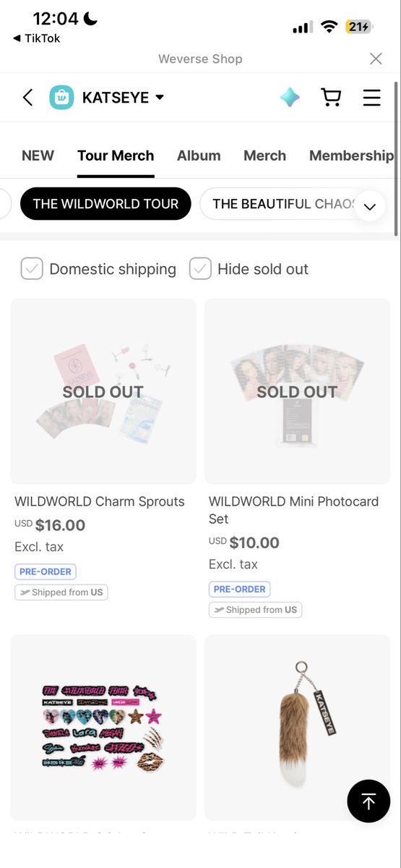Open the fox tail keyring thumbnail
Image resolution: width=401 pixels, height=868 pixels.
(298, 727)
